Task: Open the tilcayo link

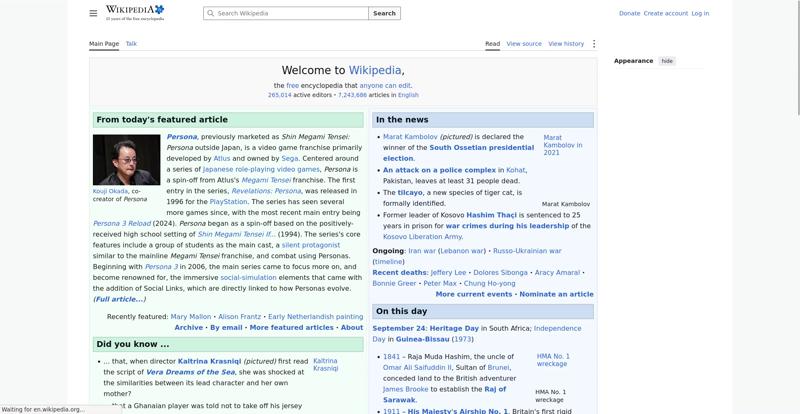Action: coord(410,192)
